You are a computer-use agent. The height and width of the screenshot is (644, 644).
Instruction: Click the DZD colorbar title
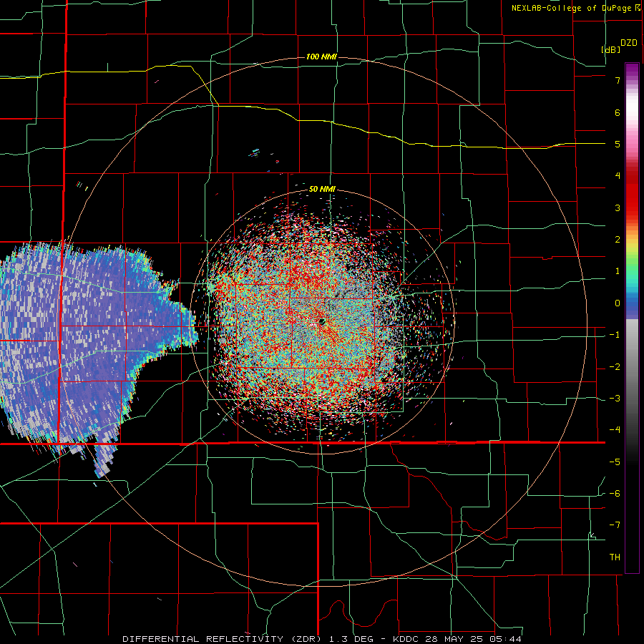[x=629, y=43]
